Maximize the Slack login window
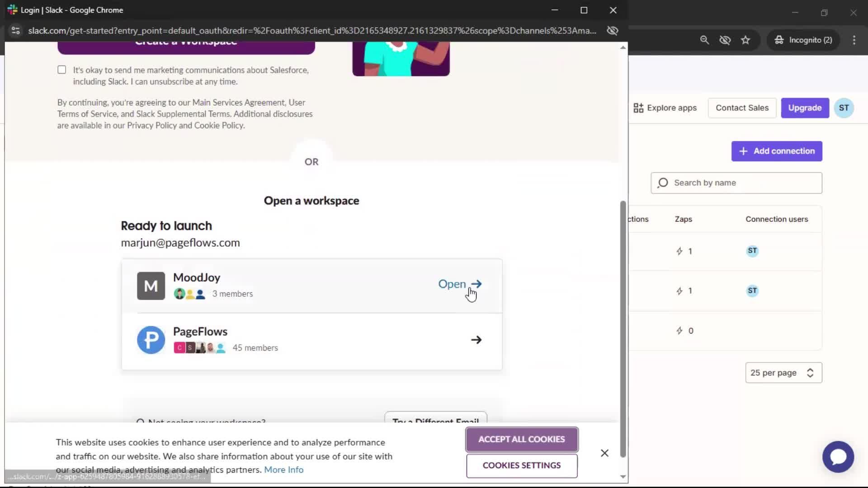The image size is (868, 488). pos(584,10)
